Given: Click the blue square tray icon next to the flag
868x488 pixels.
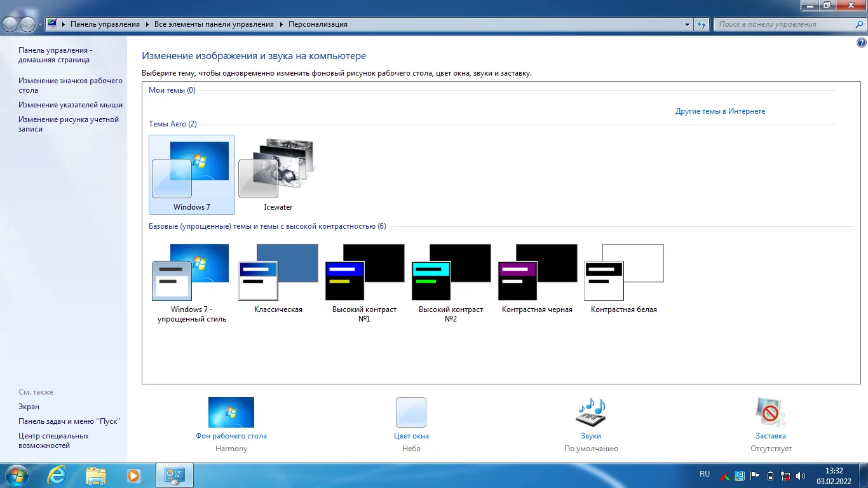Looking at the screenshot, I should pyautogui.click(x=740, y=475).
